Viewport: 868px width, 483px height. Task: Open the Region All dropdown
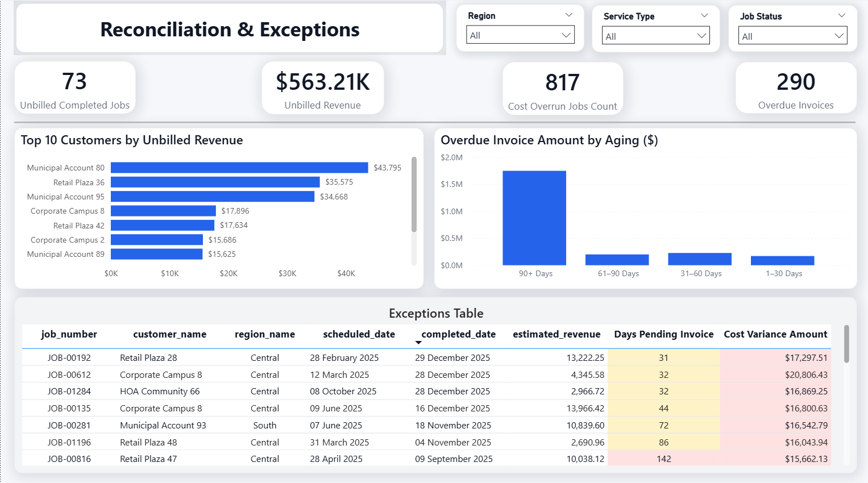click(520, 35)
